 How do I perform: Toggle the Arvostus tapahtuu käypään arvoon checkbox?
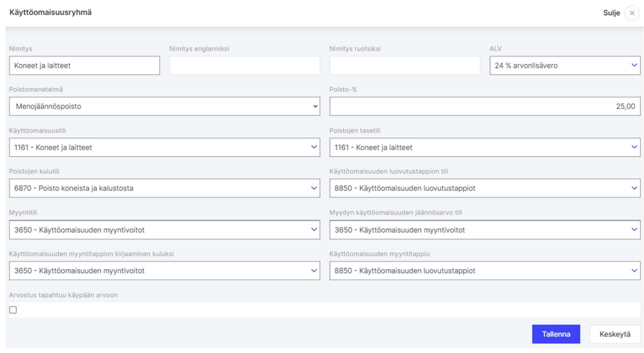13,310
